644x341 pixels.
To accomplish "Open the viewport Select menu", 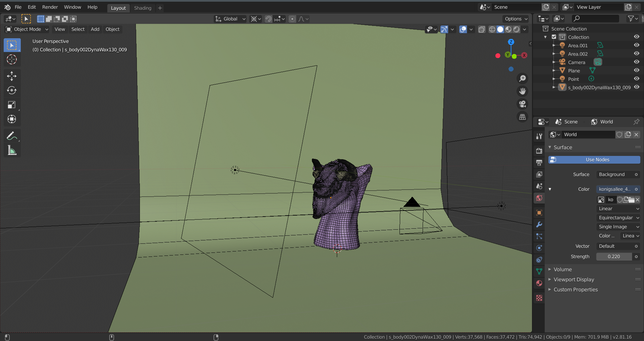I will coord(78,29).
